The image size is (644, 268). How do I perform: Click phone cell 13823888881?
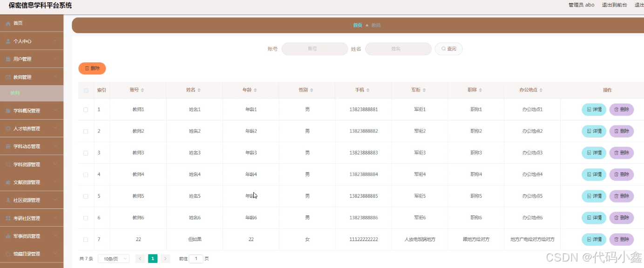pyautogui.click(x=363, y=109)
